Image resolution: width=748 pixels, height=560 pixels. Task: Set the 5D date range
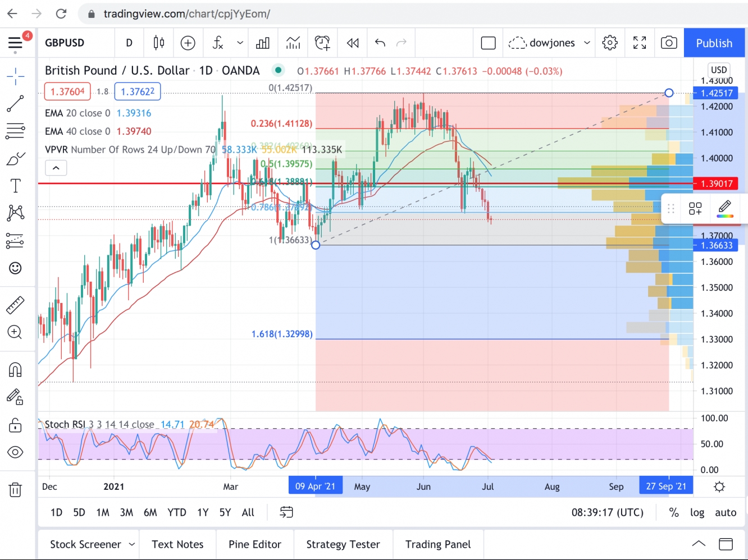point(79,512)
